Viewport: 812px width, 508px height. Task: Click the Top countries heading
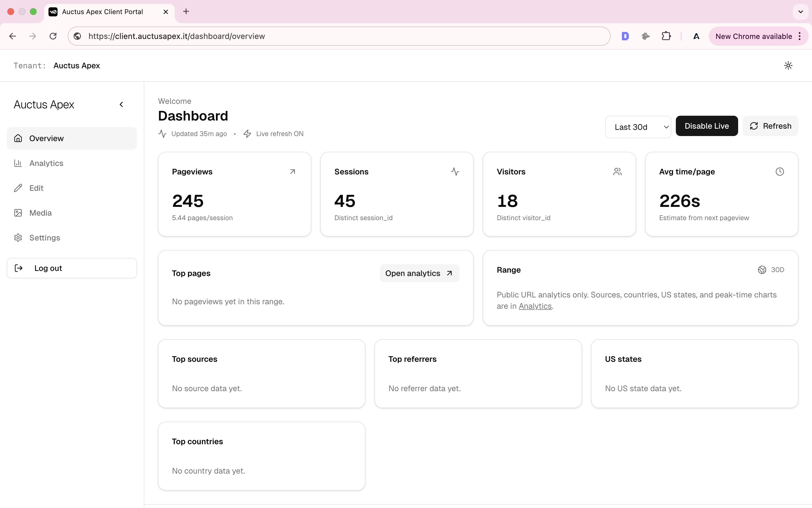(x=198, y=441)
